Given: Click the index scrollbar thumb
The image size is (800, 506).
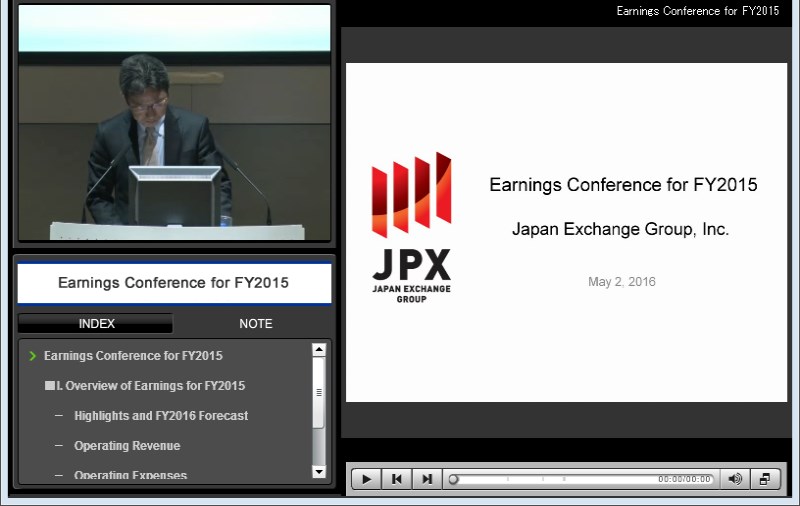Looking at the screenshot, I should (319, 392).
